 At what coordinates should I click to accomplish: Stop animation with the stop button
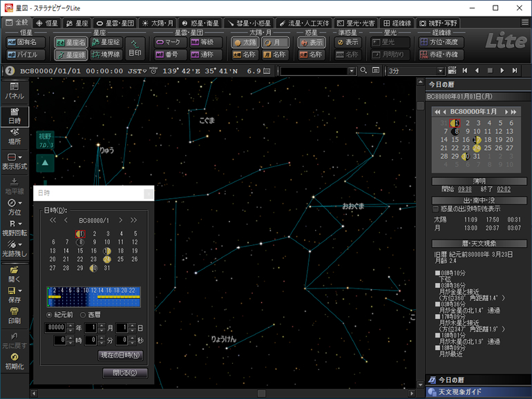(490, 70)
